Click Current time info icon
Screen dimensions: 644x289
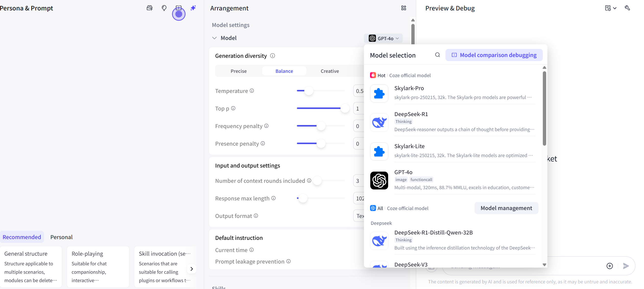pos(252,250)
